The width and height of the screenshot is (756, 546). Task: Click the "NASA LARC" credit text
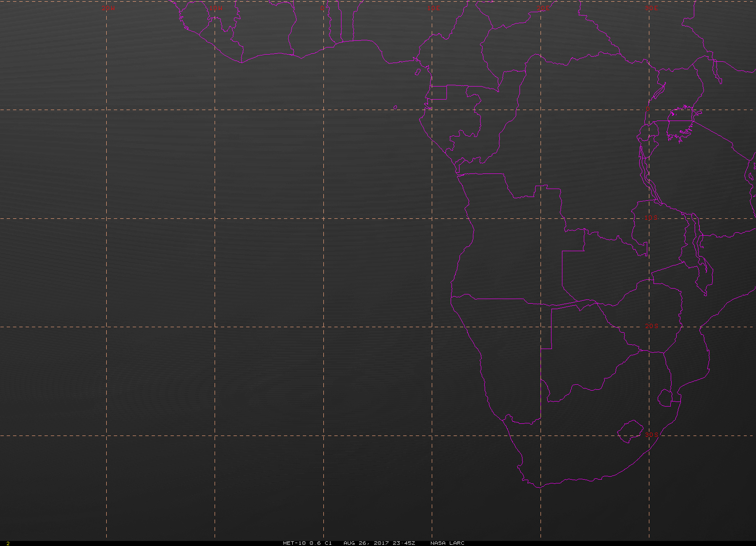pyautogui.click(x=447, y=543)
